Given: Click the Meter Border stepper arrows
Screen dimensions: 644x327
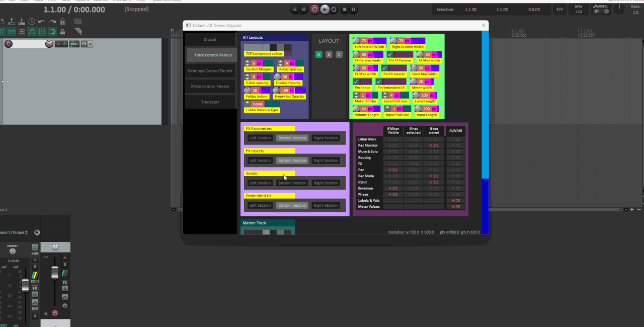Looking at the screenshot, I should (357, 95).
